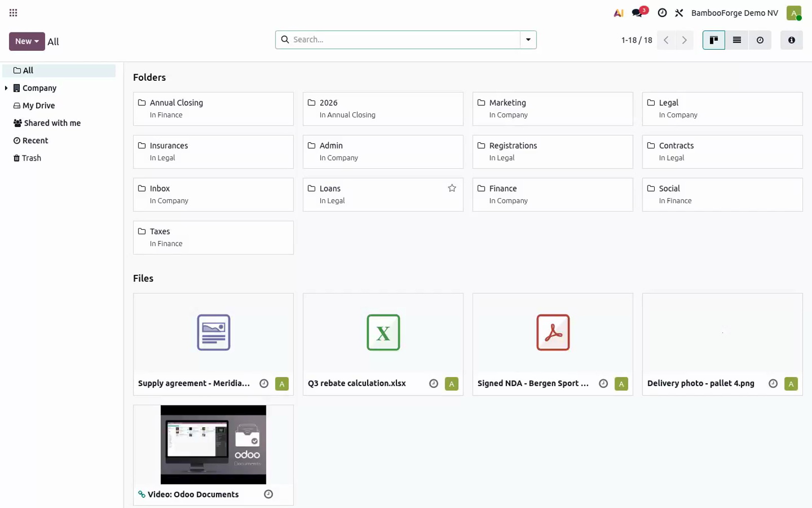Schedule activity on Signed NDA file
This screenshot has height=508, width=812.
coord(603,384)
